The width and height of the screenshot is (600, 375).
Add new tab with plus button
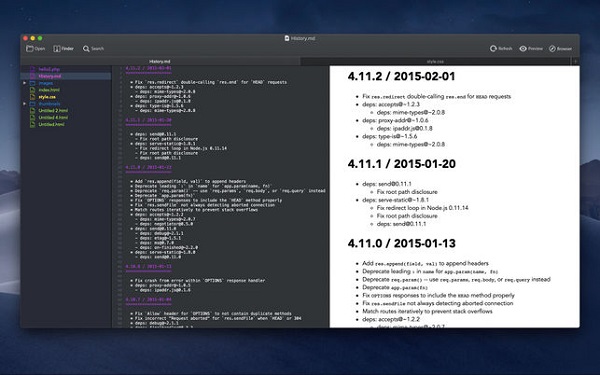coord(575,61)
